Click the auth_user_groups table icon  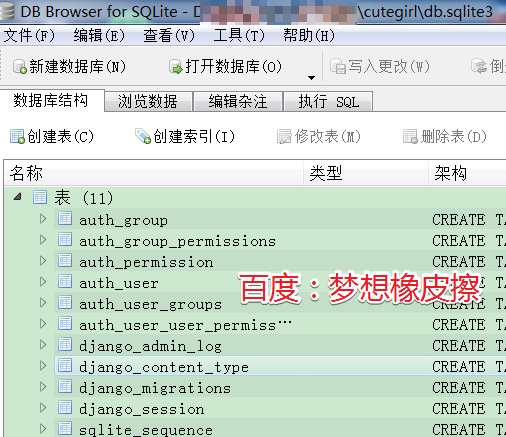[x=65, y=303]
